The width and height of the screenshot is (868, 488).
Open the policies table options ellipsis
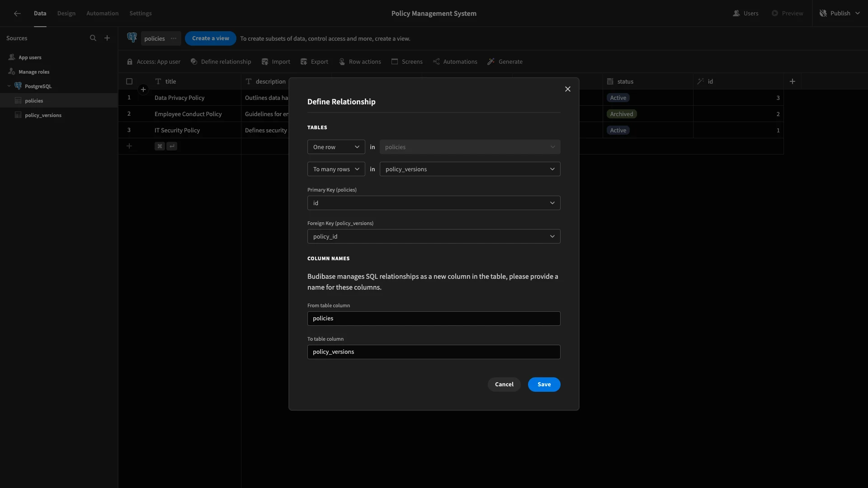(174, 38)
